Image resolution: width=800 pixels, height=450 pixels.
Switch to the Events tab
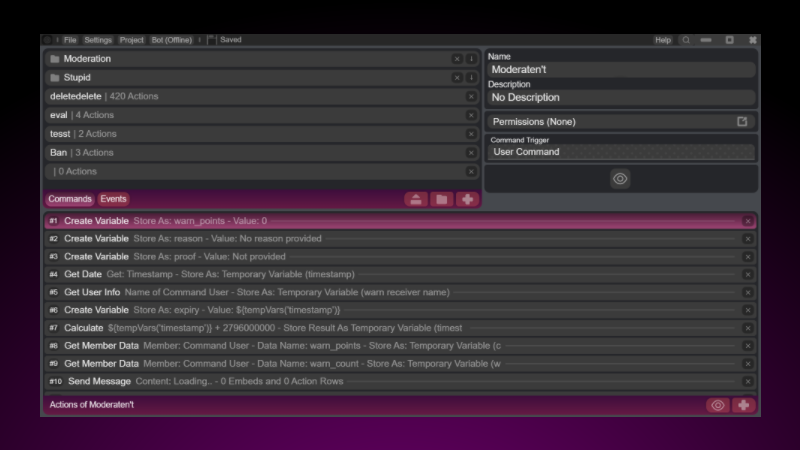[113, 199]
